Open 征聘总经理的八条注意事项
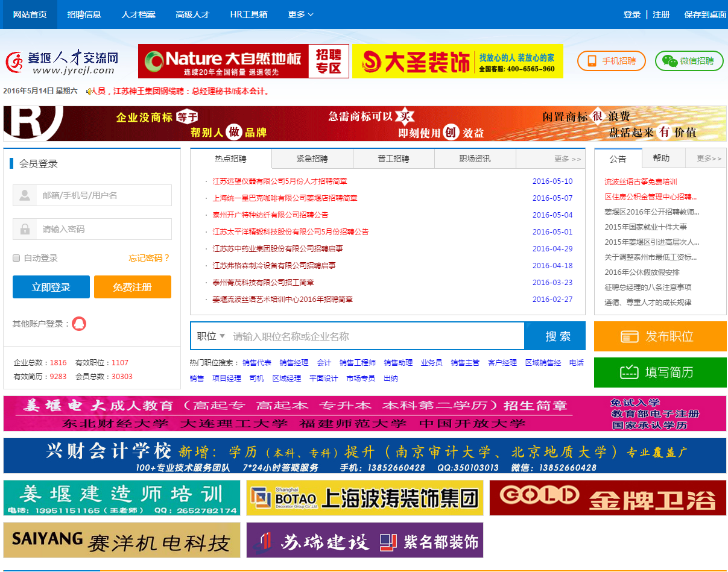728x572 pixels. click(x=648, y=288)
